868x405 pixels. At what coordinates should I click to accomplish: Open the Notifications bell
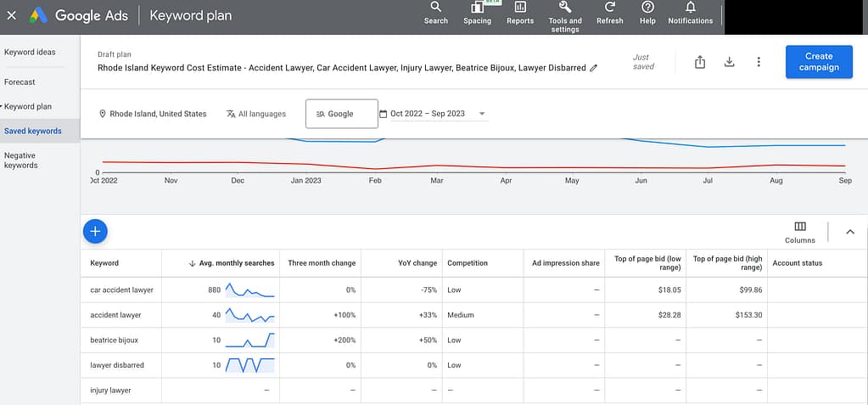[691, 14]
